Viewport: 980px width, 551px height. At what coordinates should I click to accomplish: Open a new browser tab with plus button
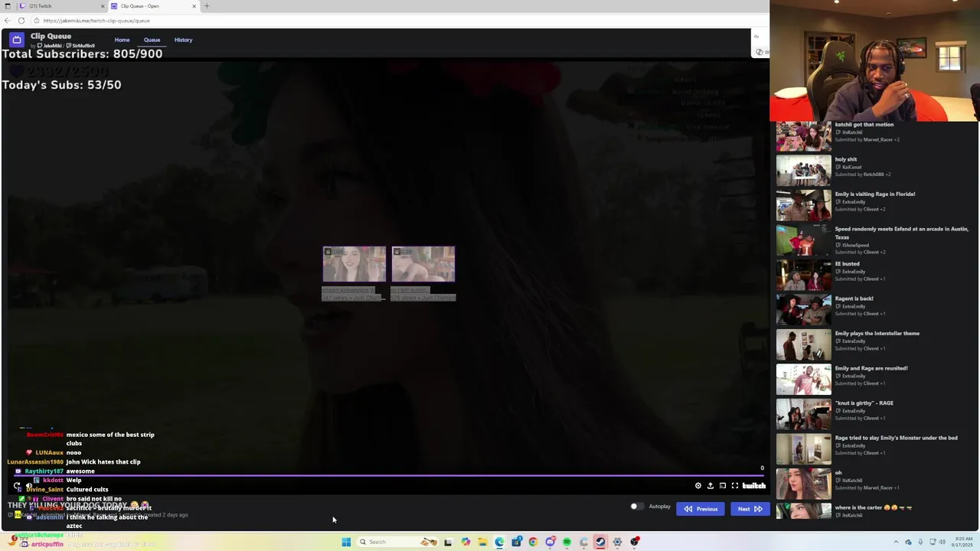pyautogui.click(x=206, y=6)
